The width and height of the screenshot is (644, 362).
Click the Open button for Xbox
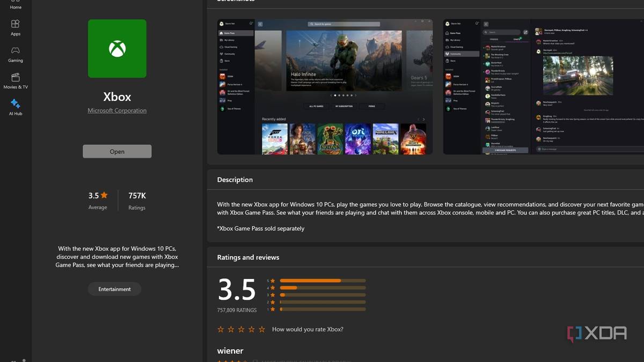[x=117, y=151]
